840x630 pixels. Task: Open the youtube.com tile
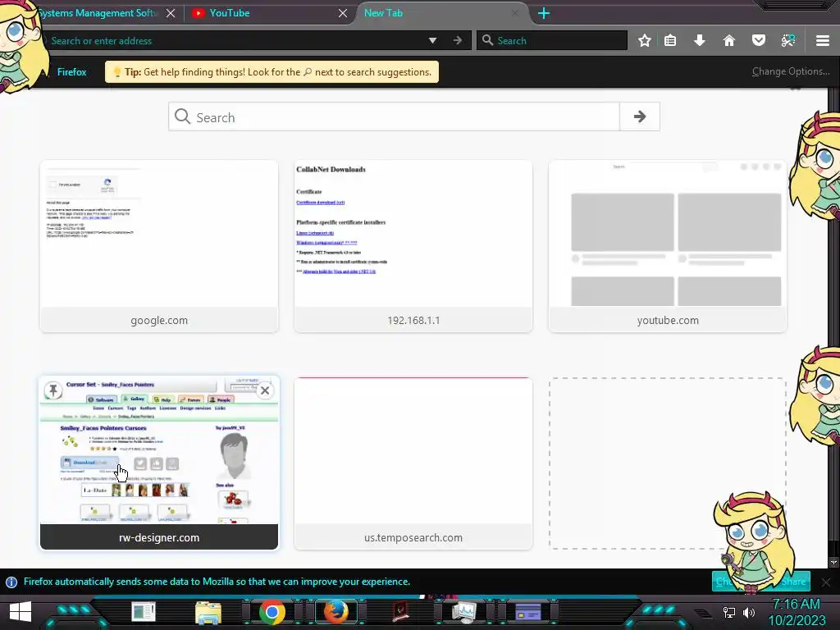point(668,246)
